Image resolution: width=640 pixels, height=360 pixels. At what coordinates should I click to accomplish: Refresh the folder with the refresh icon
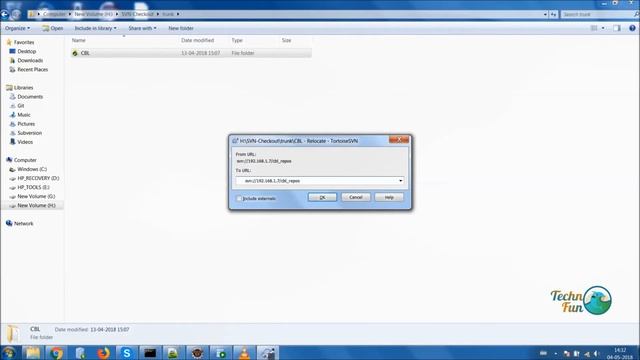coord(553,14)
